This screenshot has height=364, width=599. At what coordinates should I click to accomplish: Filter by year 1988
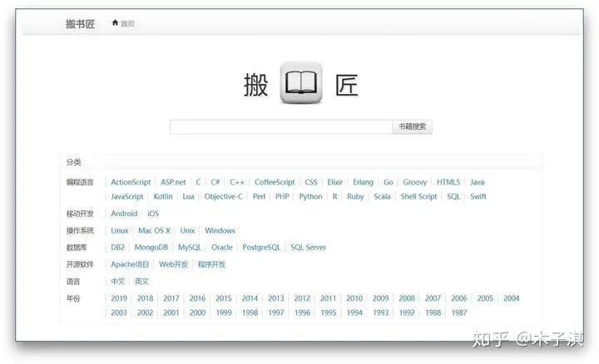pos(433,312)
